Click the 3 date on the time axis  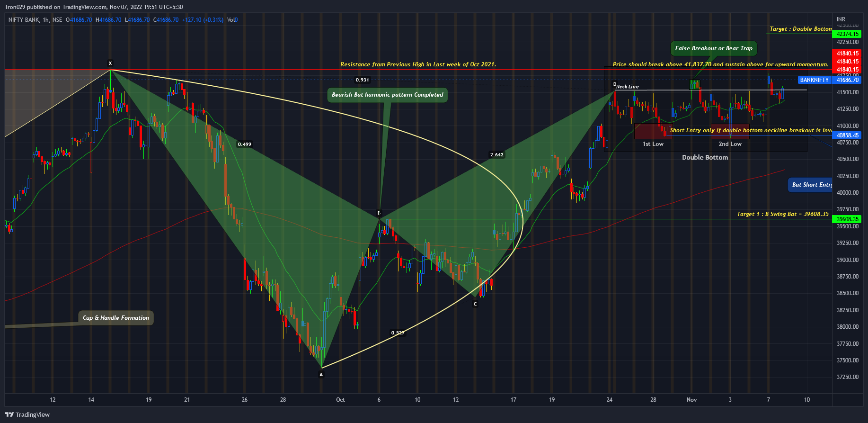(730, 400)
